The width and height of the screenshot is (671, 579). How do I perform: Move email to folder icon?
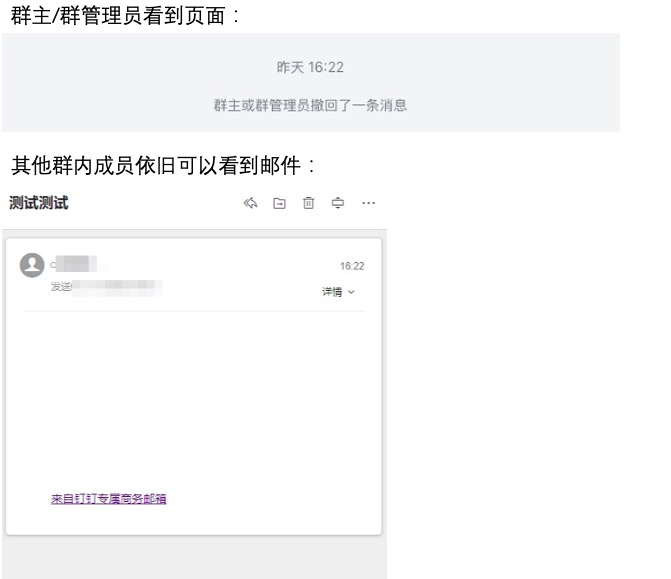coord(279,203)
